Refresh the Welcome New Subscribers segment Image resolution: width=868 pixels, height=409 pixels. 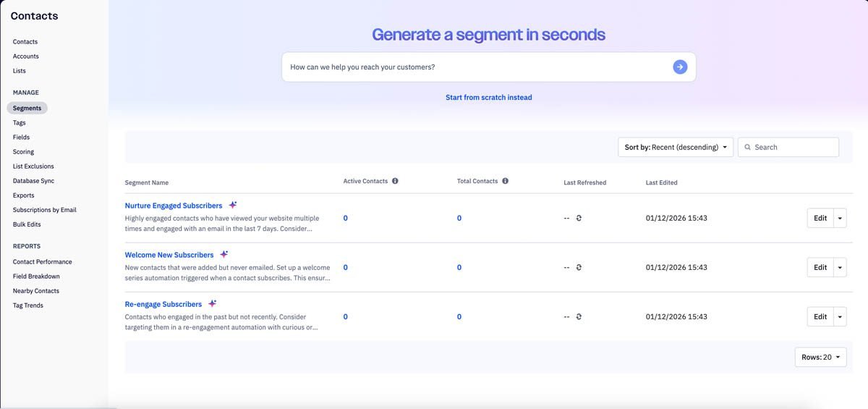[x=579, y=267]
